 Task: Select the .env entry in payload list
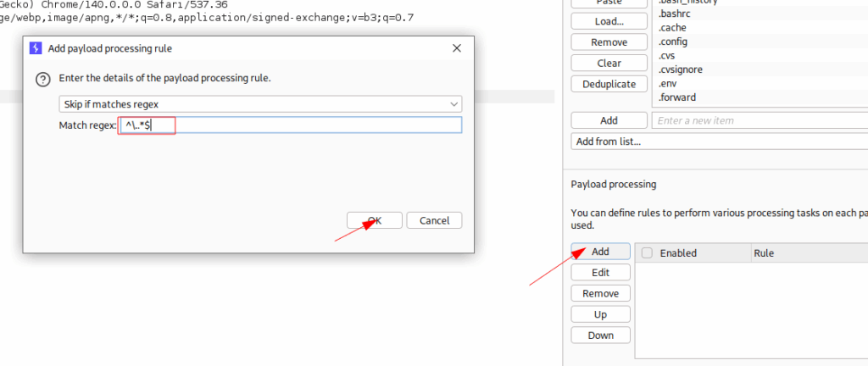tap(668, 83)
